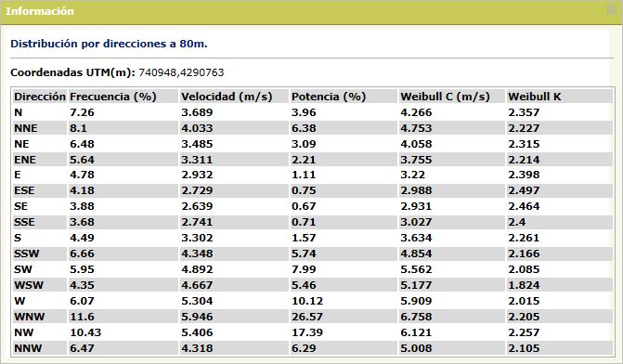Click the Weibull K column header
The width and height of the screenshot is (623, 364).
pyautogui.click(x=535, y=97)
